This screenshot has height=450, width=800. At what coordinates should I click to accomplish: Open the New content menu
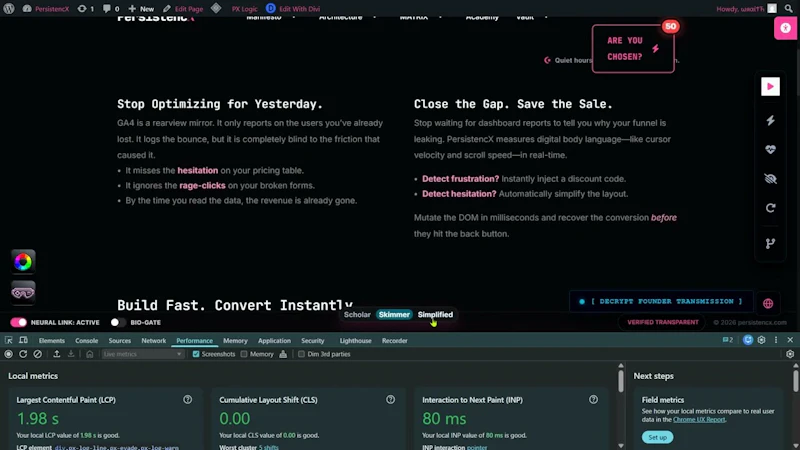(x=141, y=9)
